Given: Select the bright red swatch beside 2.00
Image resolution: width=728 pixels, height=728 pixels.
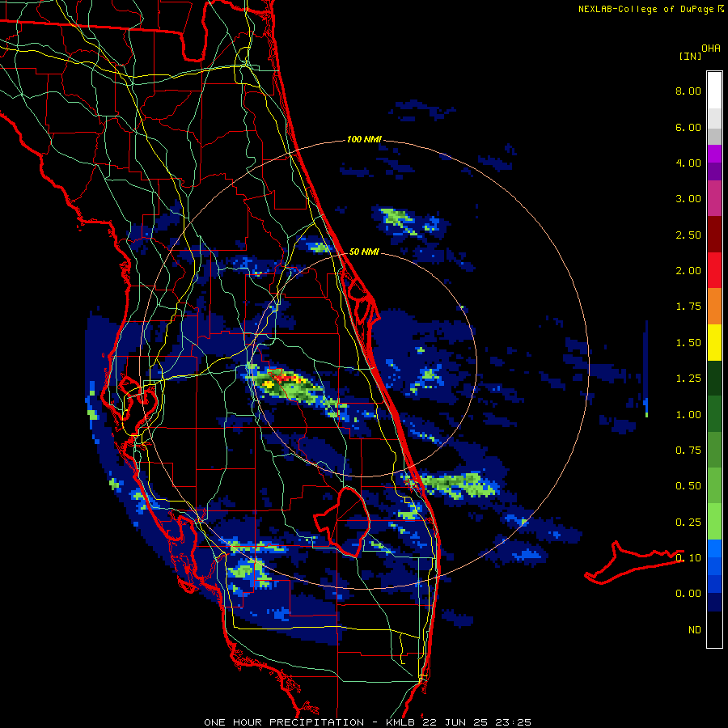Looking at the screenshot, I should 714,270.
